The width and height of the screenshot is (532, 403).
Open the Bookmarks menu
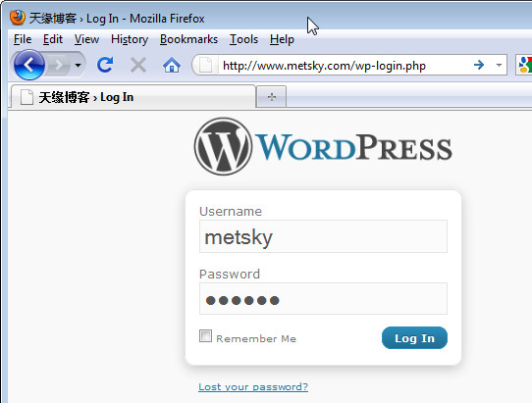pyautogui.click(x=188, y=39)
